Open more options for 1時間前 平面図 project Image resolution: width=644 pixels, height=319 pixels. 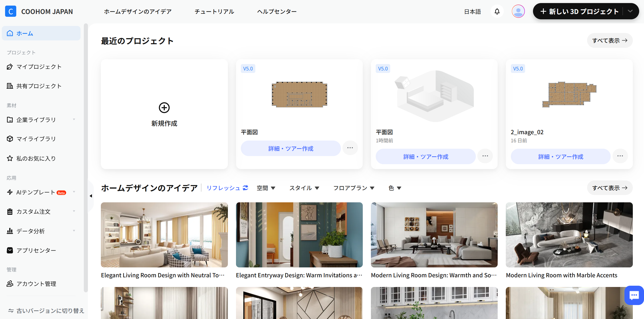click(485, 156)
